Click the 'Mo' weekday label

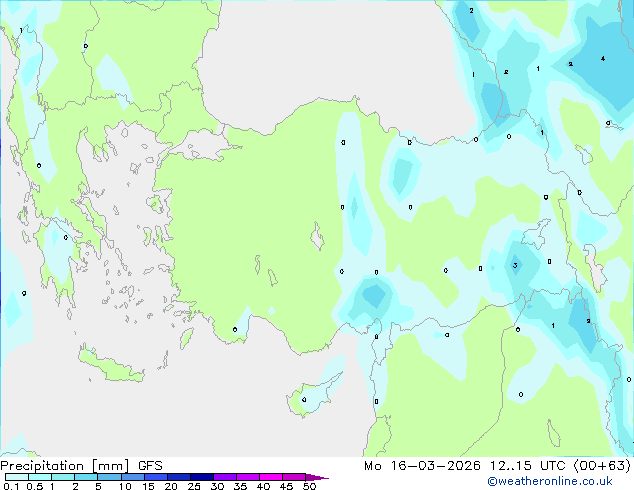[373, 466]
